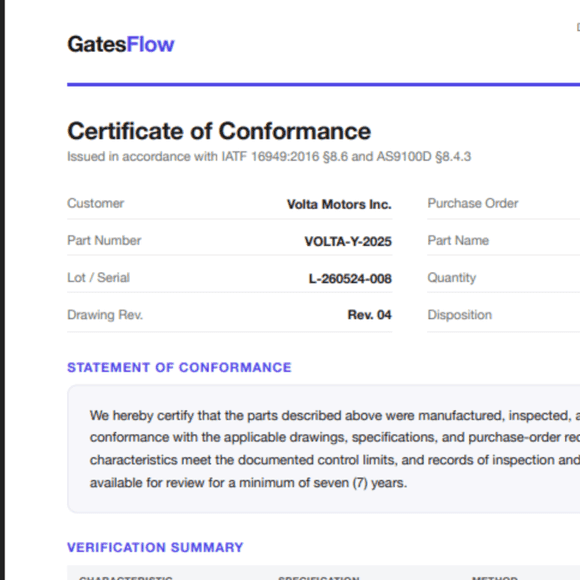Image resolution: width=580 pixels, height=580 pixels.
Task: Select the Drawing Rev. label
Action: pyautogui.click(x=105, y=315)
